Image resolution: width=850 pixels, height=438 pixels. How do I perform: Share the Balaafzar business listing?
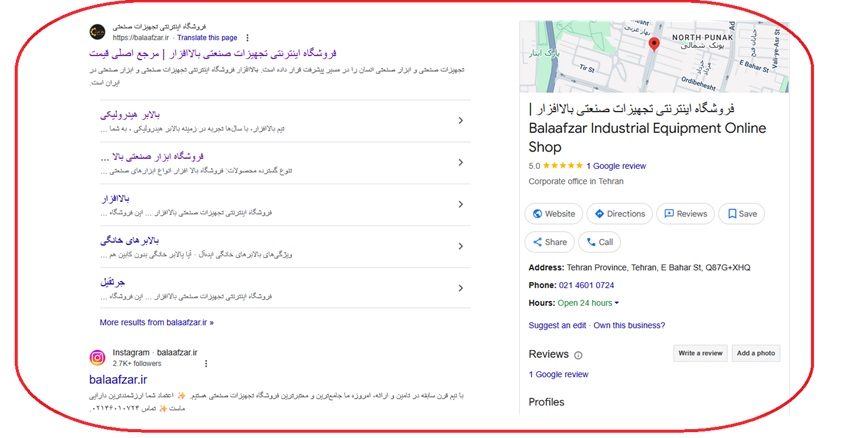(550, 242)
